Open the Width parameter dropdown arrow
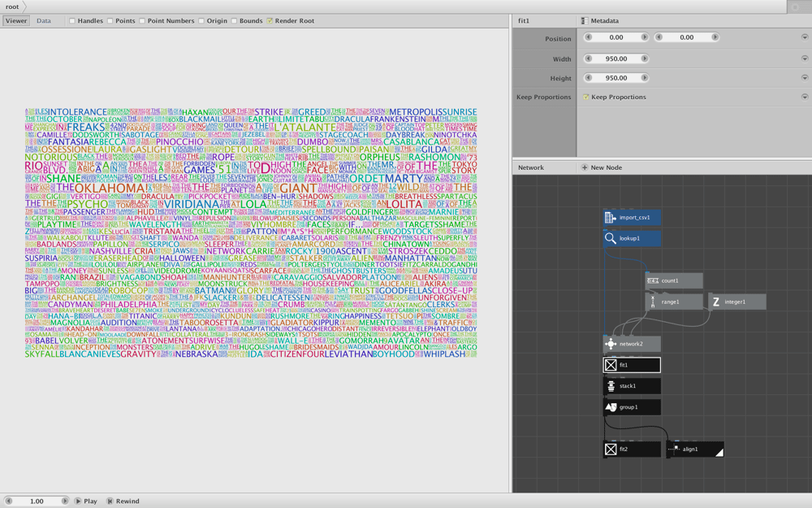812x508 pixels. [x=804, y=59]
